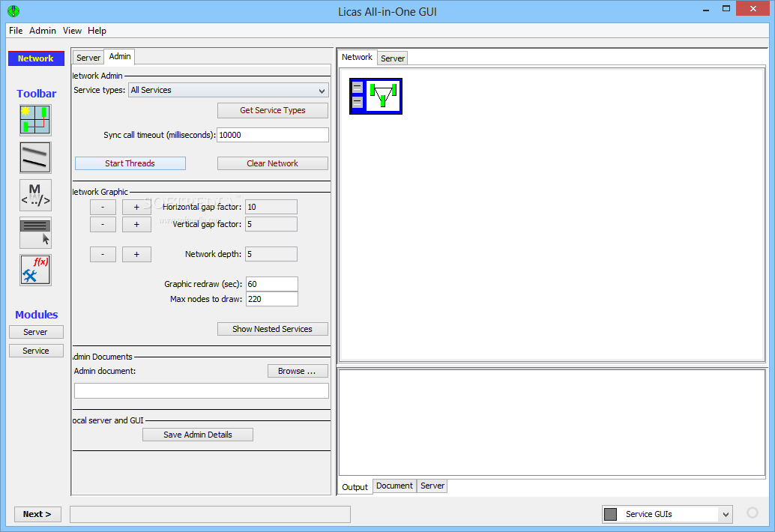Screen dimensions: 775x532
Task: Click the Vertical gap factor field
Action: 271,224
